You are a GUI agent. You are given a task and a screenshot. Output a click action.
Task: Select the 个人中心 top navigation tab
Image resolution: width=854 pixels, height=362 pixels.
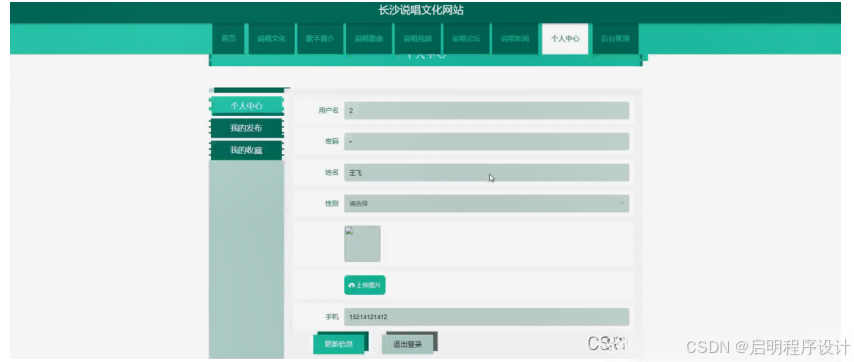[x=565, y=39]
